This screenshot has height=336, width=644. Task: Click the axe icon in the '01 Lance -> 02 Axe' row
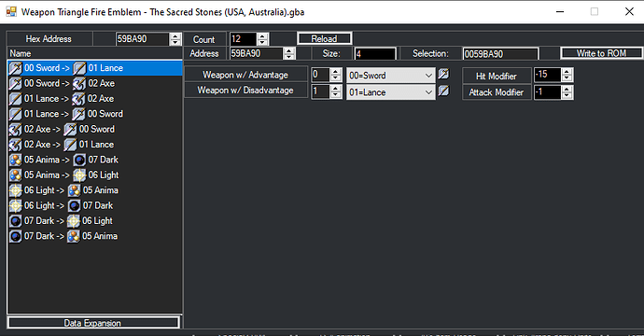[x=78, y=99]
